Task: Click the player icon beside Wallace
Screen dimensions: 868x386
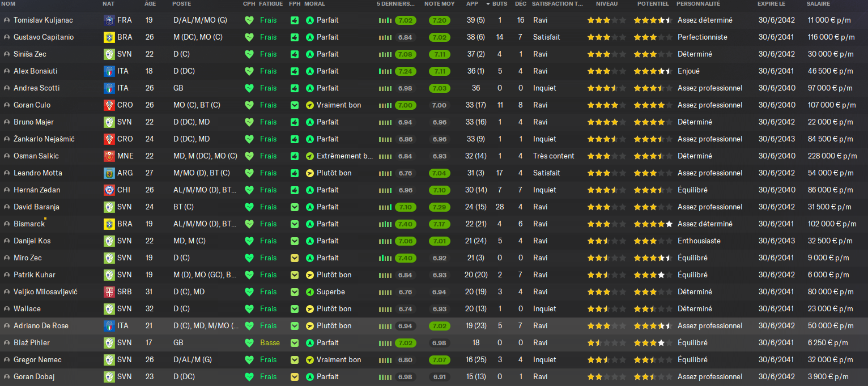Action: 6,309
